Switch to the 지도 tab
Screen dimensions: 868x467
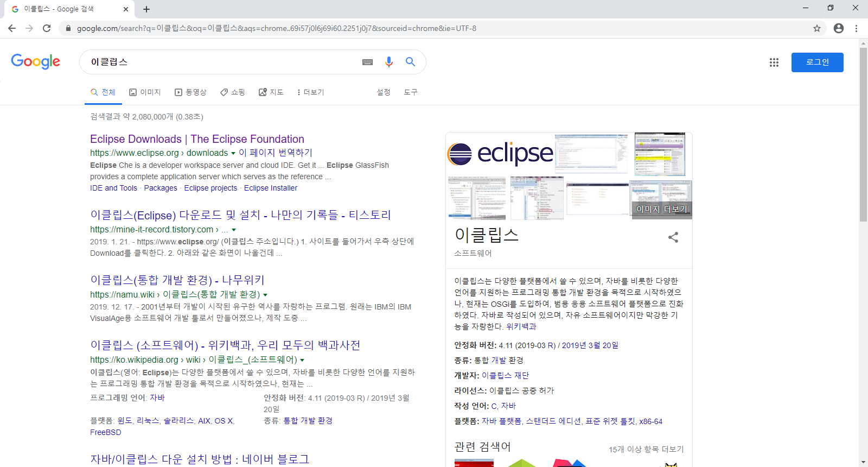click(x=271, y=92)
